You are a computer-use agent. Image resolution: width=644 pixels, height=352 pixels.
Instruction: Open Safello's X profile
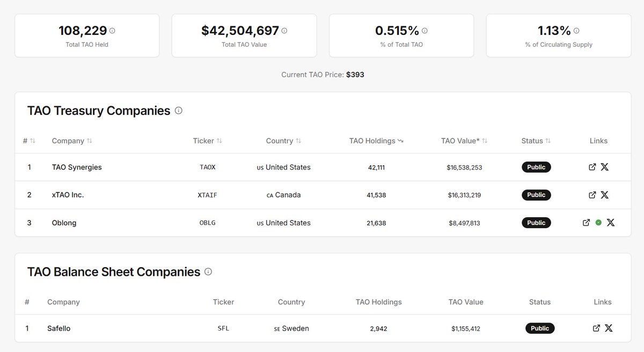609,328
